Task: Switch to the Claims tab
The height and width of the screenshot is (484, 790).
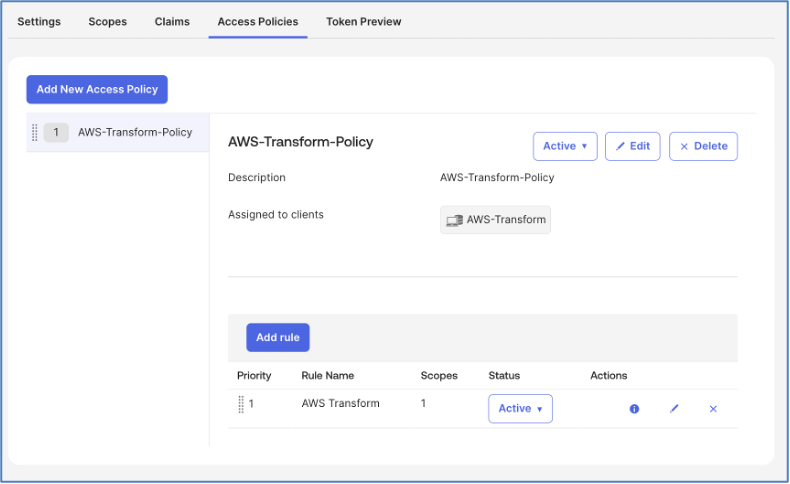Action: tap(172, 22)
